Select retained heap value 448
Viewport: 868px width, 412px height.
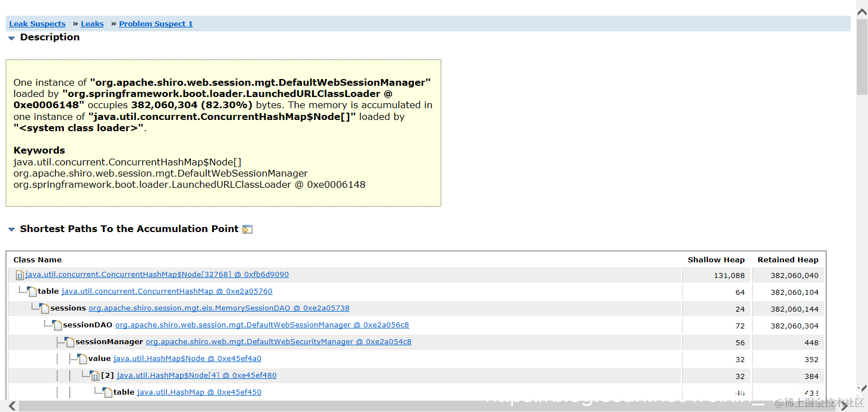[x=811, y=342]
